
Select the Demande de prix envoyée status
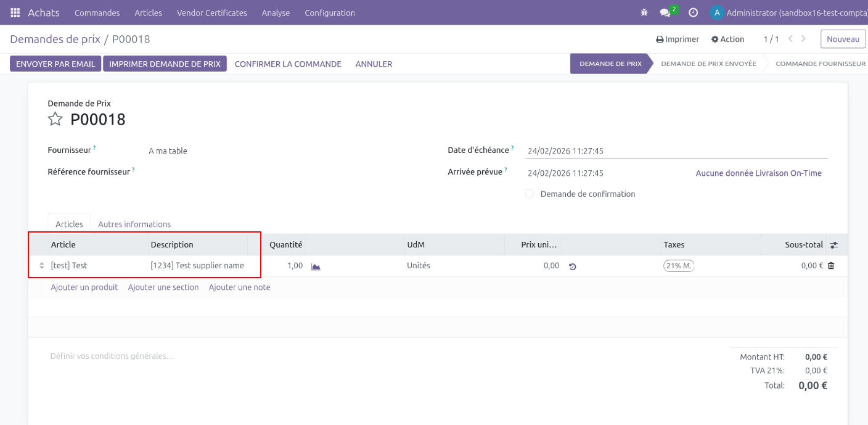(708, 64)
